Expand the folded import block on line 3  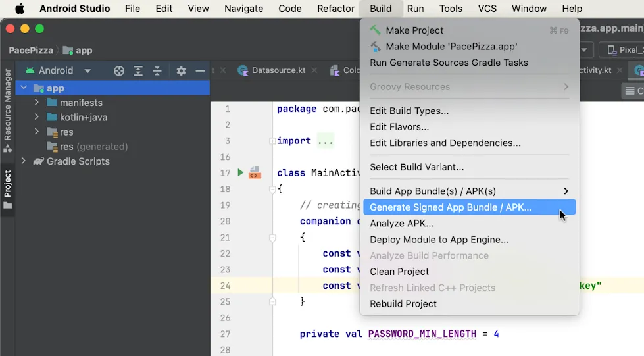click(x=272, y=141)
